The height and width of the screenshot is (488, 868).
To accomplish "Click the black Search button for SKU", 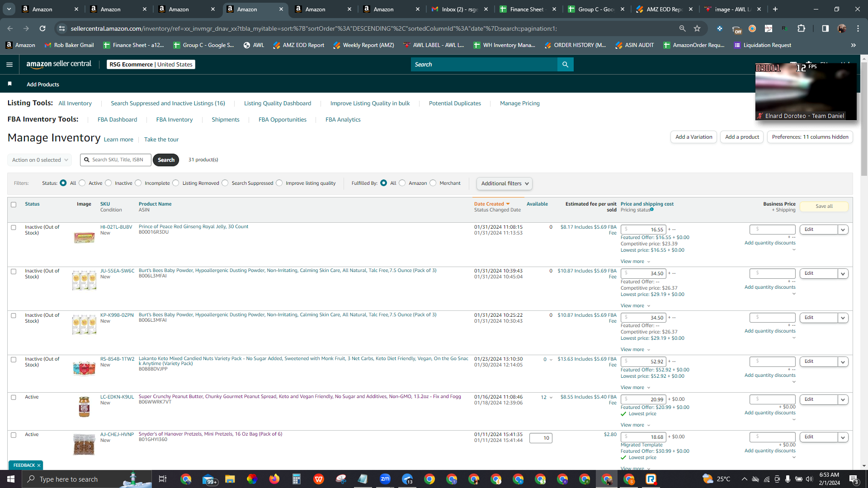I will (166, 160).
